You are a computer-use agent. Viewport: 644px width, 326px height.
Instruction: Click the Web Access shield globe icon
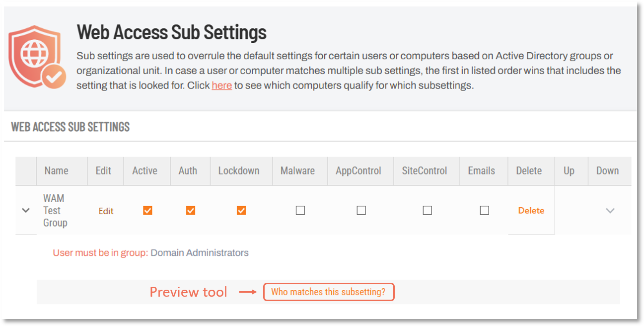[x=37, y=57]
